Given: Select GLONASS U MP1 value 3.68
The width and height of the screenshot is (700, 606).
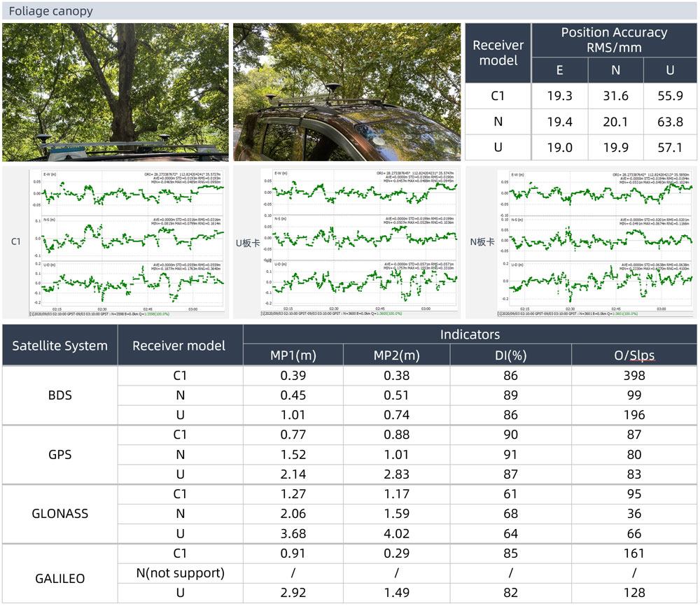Looking at the screenshot, I should pos(293,534).
